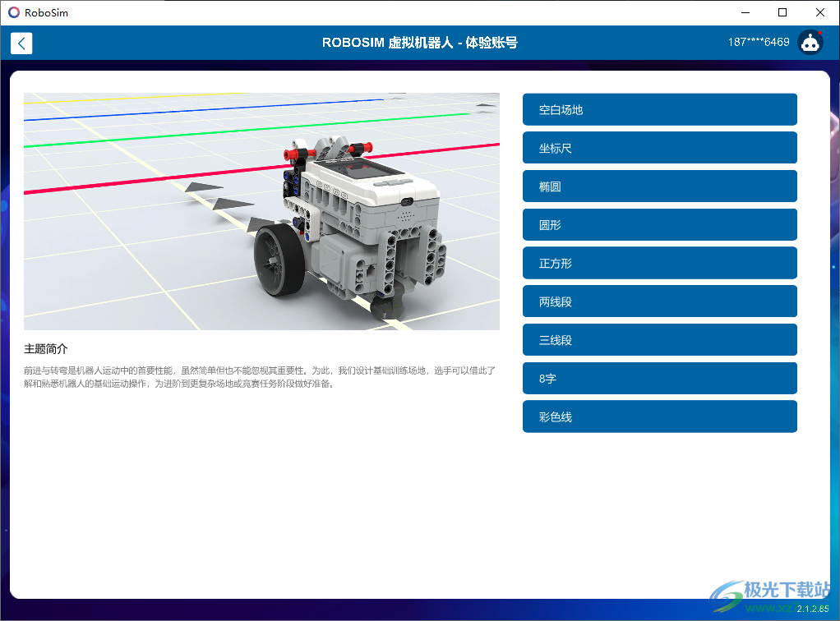Select the 坐标尺 field
This screenshot has height=621, width=840.
(x=659, y=148)
